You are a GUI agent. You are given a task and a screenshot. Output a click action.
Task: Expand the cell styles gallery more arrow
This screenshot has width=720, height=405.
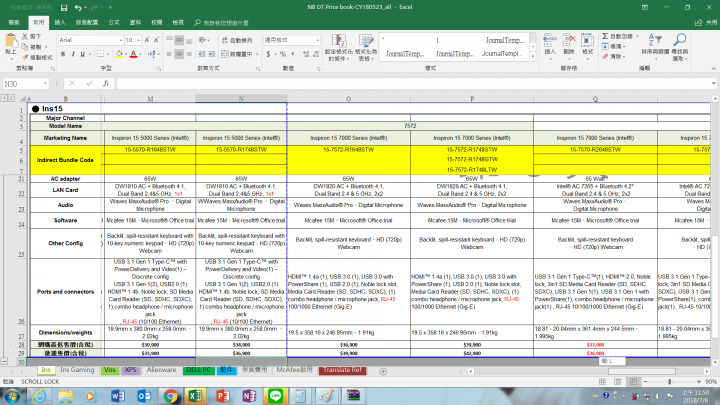pyautogui.click(x=533, y=57)
